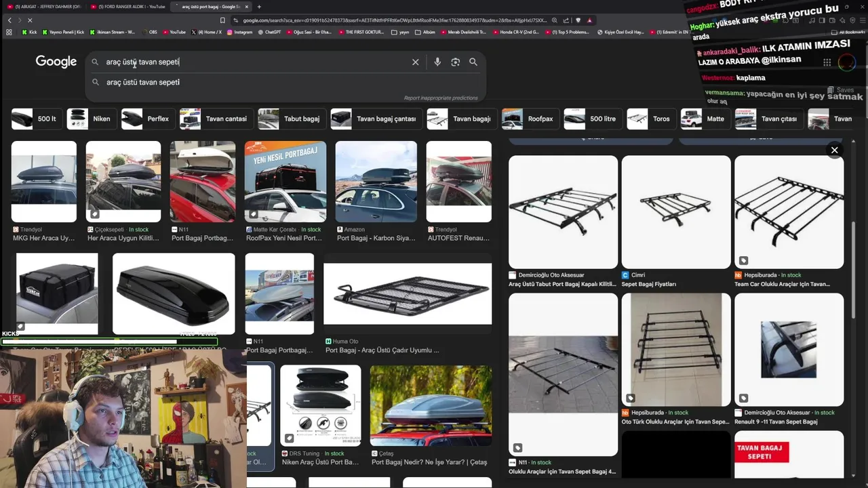Open RoofPax Yeni Nesil Portbagaj image
868x488 pixels.
coord(285,182)
